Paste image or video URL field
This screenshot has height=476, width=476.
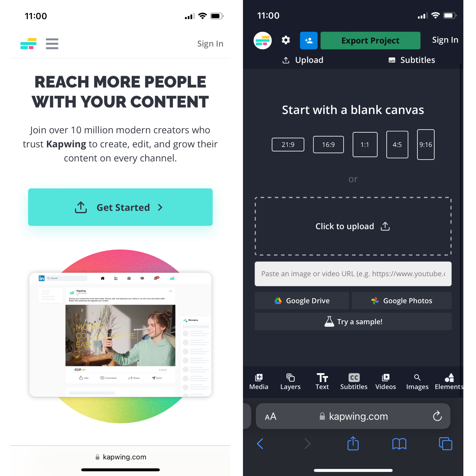(x=353, y=273)
